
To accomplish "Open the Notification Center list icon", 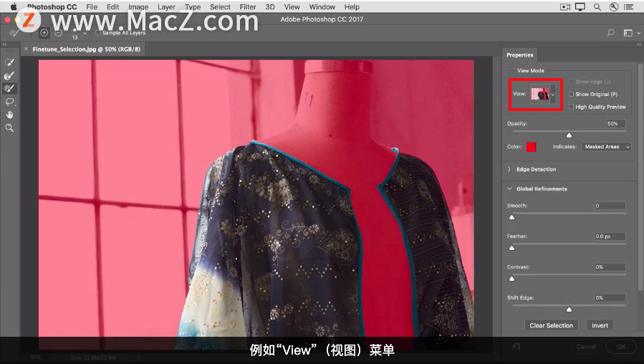I will [x=628, y=6].
